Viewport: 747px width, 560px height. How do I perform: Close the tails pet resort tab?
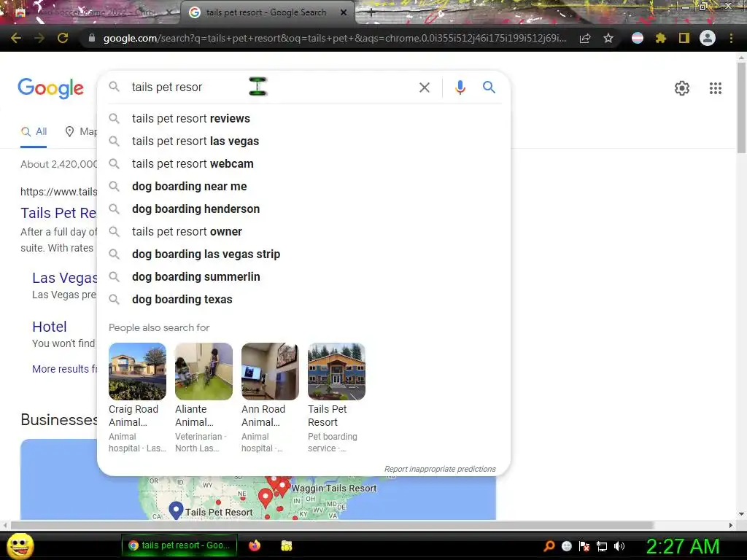(x=344, y=12)
